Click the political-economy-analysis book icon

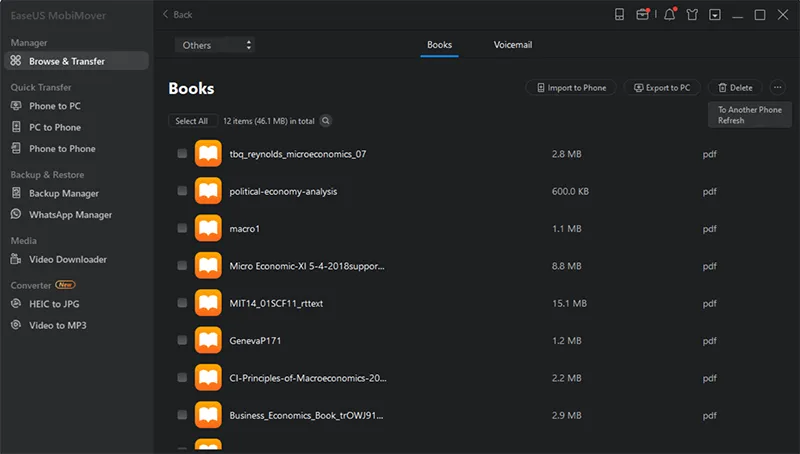click(208, 191)
